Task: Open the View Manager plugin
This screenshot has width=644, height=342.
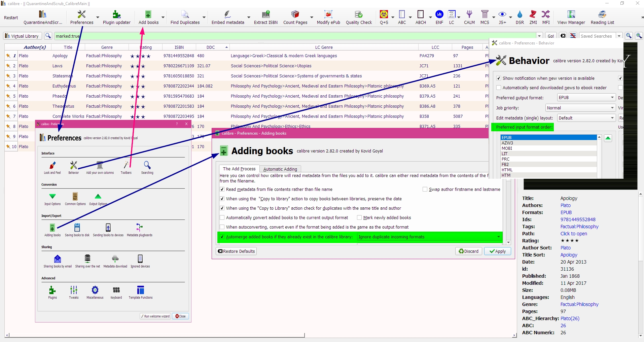Action: [x=571, y=17]
